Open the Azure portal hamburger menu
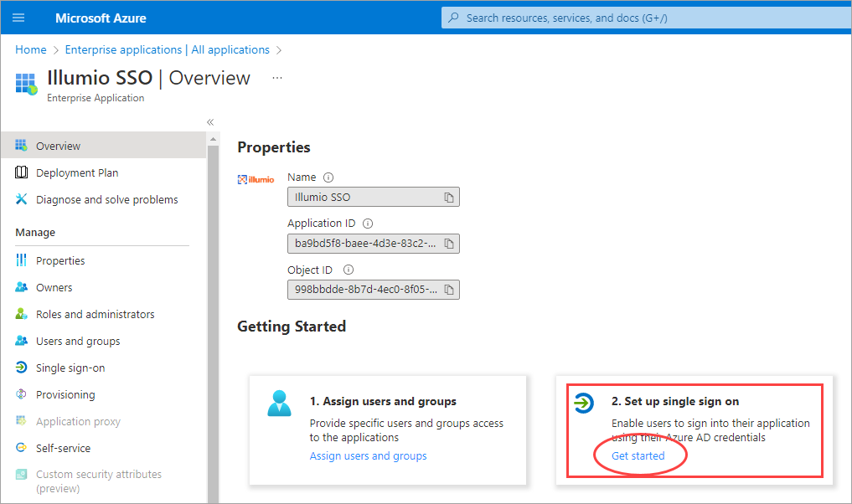The height and width of the screenshot is (504, 852). coord(18,17)
